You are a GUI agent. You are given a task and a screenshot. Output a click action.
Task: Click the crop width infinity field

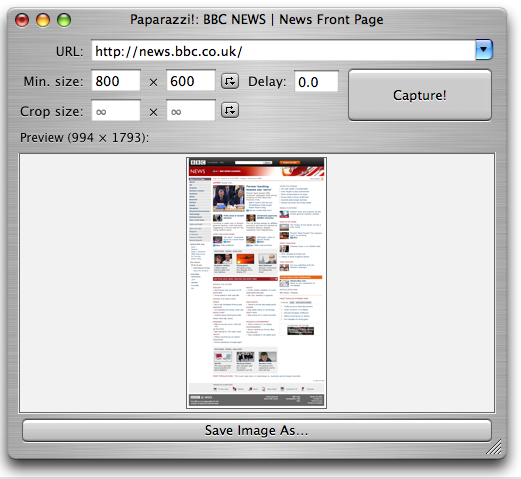pyautogui.click(x=116, y=110)
